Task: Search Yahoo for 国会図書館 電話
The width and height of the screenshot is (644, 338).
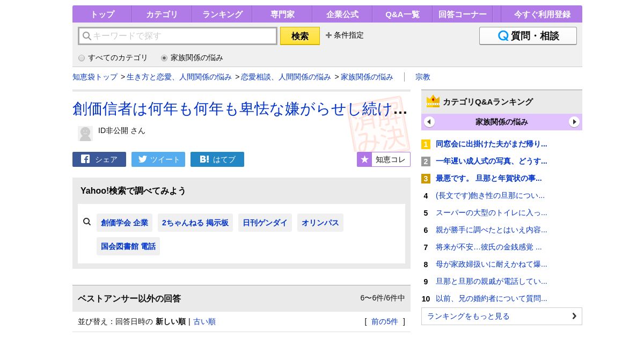Action: [x=128, y=246]
